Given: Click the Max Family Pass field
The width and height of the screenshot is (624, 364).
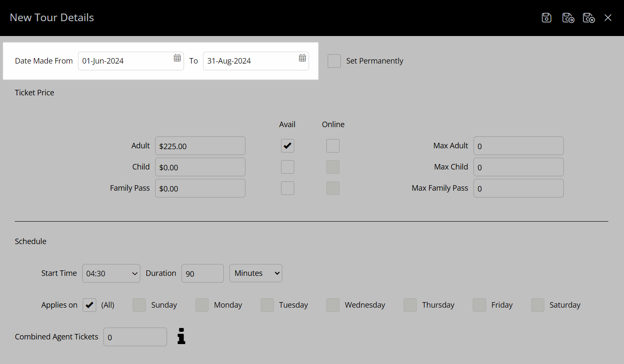Looking at the screenshot, I should 518,188.
